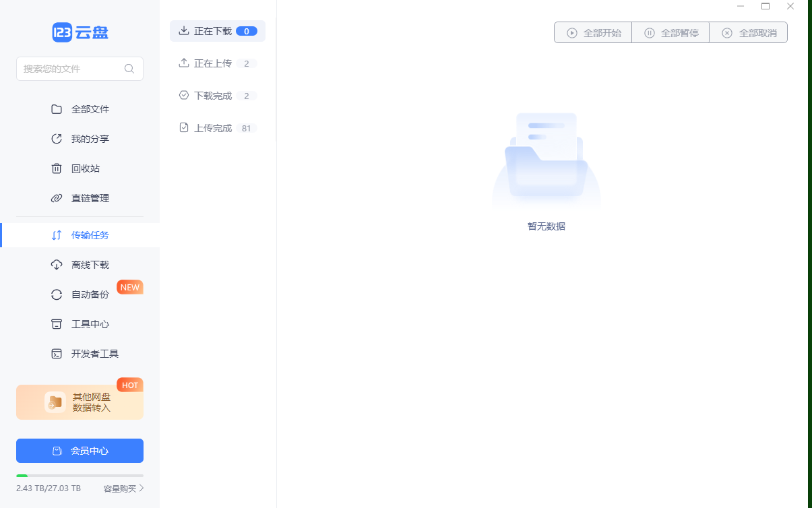The width and height of the screenshot is (812, 508).
Task: Switch to 正在上传 tab
Action: coord(218,63)
